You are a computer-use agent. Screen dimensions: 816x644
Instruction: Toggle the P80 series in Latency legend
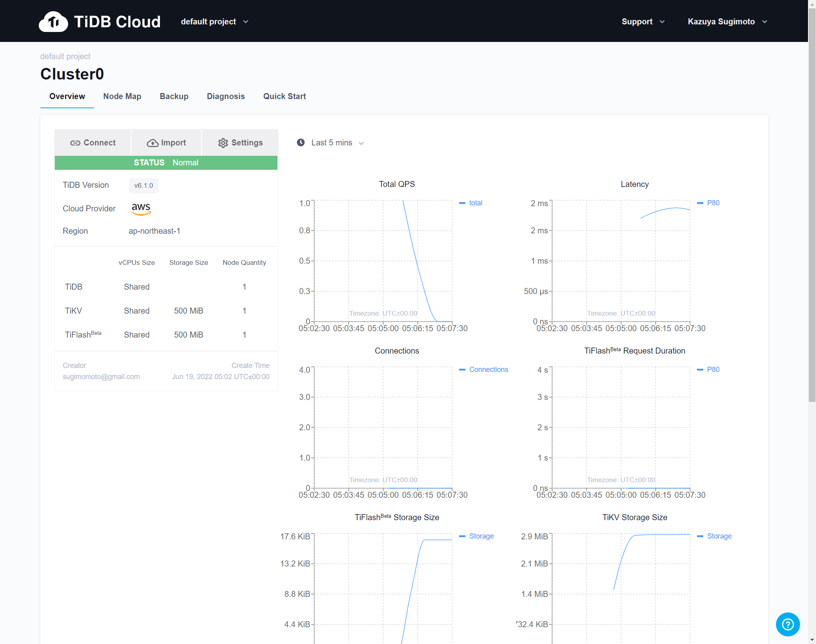pyautogui.click(x=713, y=203)
